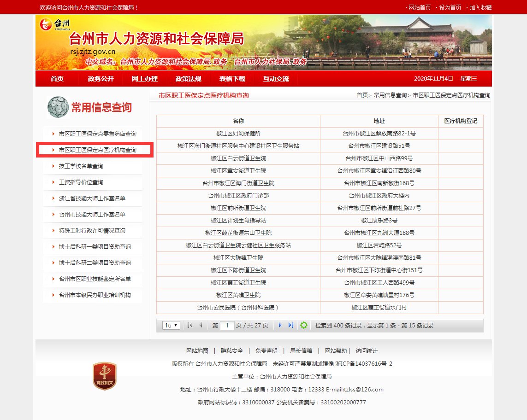Screen dimensions: 527x420
Task: Click the page number input field
Action: click(x=227, y=326)
